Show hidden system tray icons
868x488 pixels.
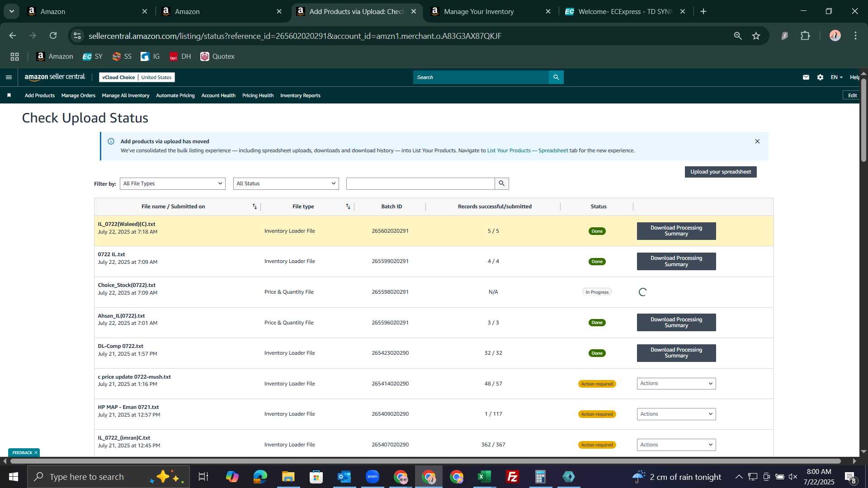(x=739, y=477)
